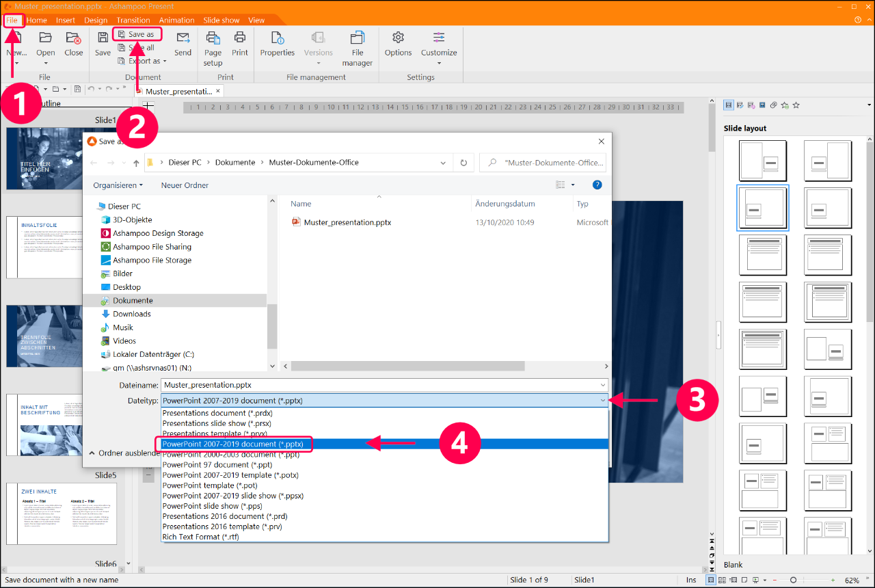This screenshot has width=875, height=588.
Task: Open the Dateityp file type dropdown
Action: [602, 401]
